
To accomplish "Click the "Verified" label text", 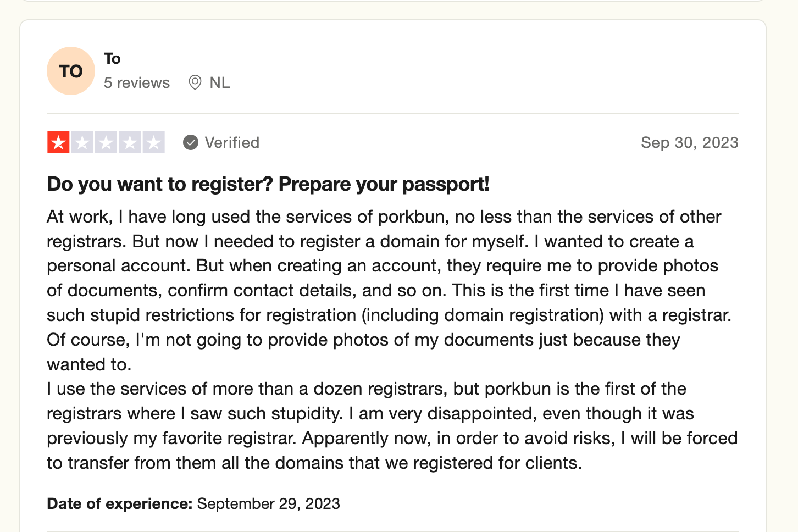I will coord(232,143).
